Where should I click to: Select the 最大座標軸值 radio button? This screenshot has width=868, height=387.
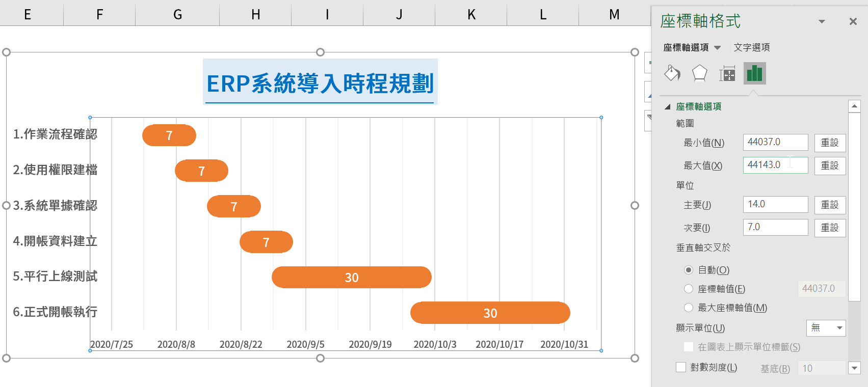689,308
